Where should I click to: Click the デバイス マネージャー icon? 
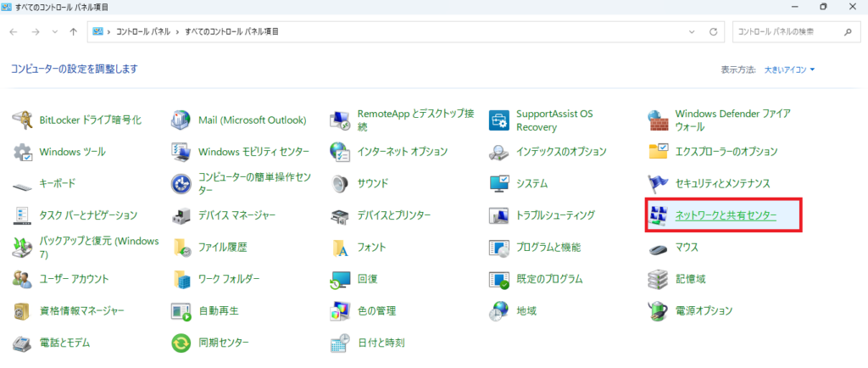[181, 215]
